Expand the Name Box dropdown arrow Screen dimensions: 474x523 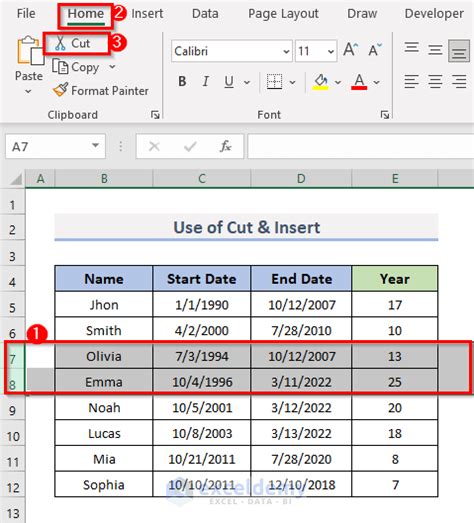click(95, 146)
